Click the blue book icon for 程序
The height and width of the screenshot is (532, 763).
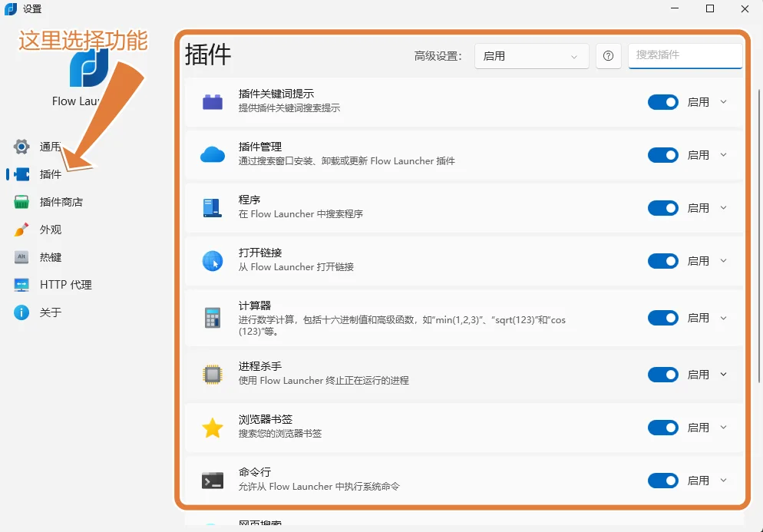[213, 208]
